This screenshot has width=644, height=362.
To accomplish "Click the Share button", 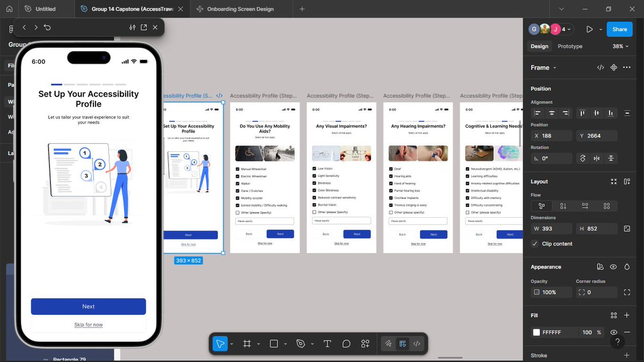I will [x=620, y=29].
